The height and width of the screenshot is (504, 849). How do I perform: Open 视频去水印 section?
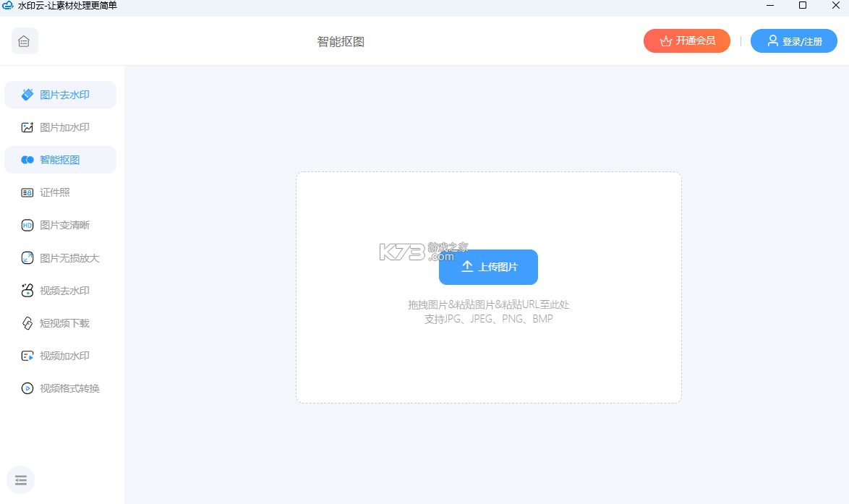tap(60, 291)
